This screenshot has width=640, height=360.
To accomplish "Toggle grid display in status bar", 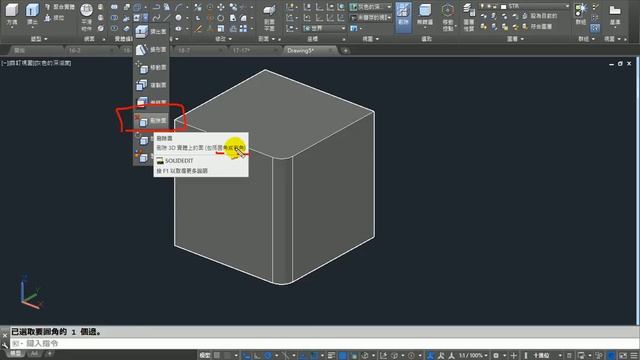I will (x=217, y=356).
